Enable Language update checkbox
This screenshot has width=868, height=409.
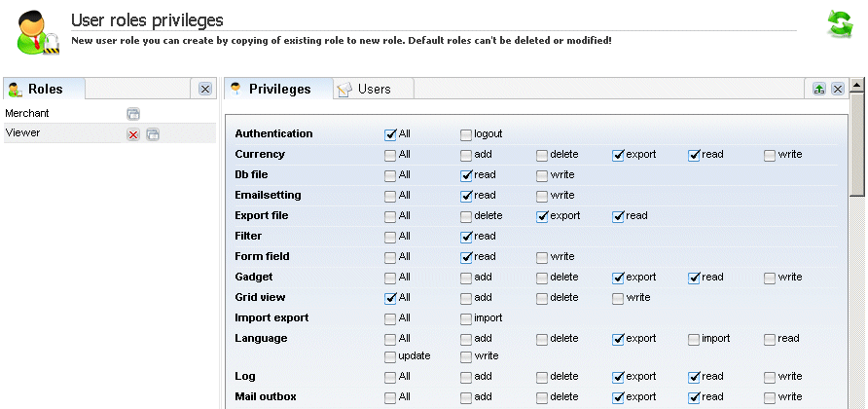point(390,356)
